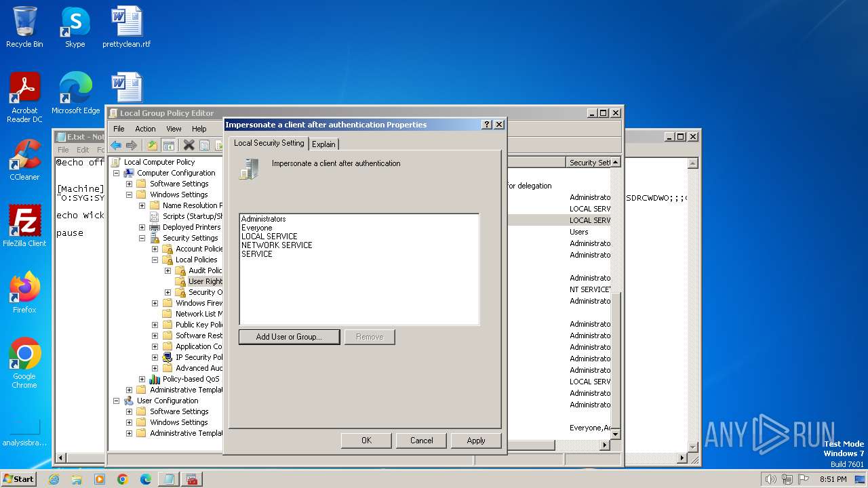Open File menu in Notepad window
868x488 pixels.
[x=63, y=150]
